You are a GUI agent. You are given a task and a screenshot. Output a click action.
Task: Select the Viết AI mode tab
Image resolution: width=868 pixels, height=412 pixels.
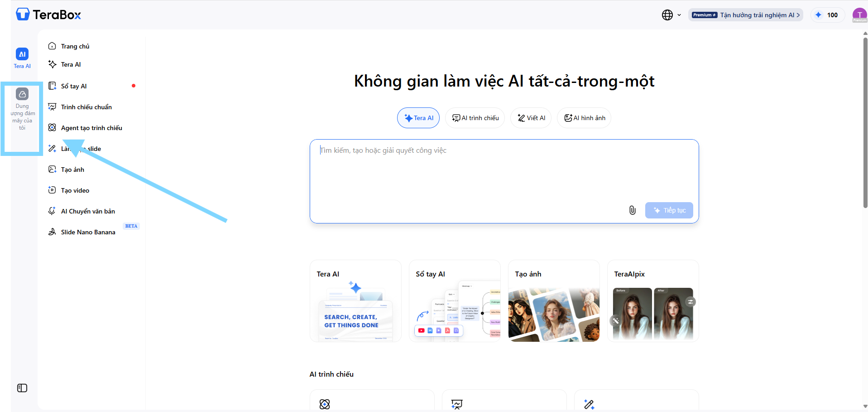531,118
